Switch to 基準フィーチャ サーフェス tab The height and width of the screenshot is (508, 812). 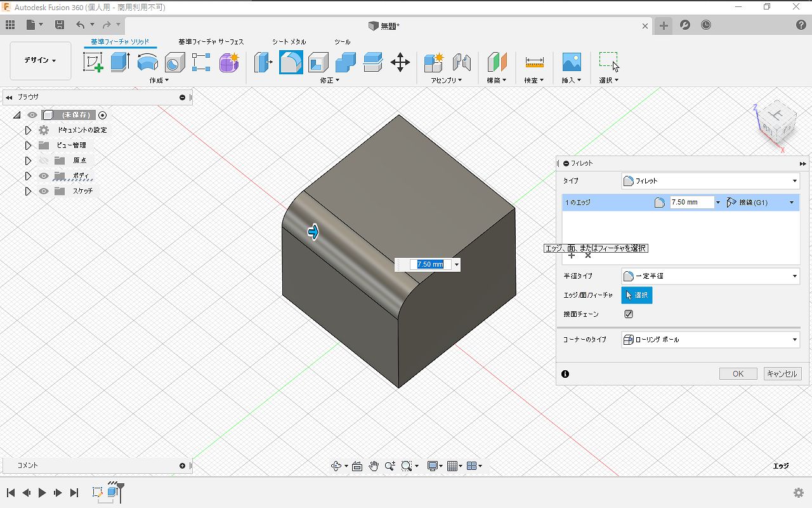(x=211, y=42)
